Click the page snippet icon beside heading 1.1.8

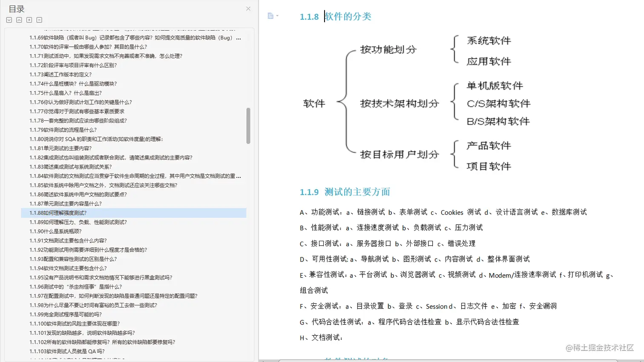coord(270,15)
